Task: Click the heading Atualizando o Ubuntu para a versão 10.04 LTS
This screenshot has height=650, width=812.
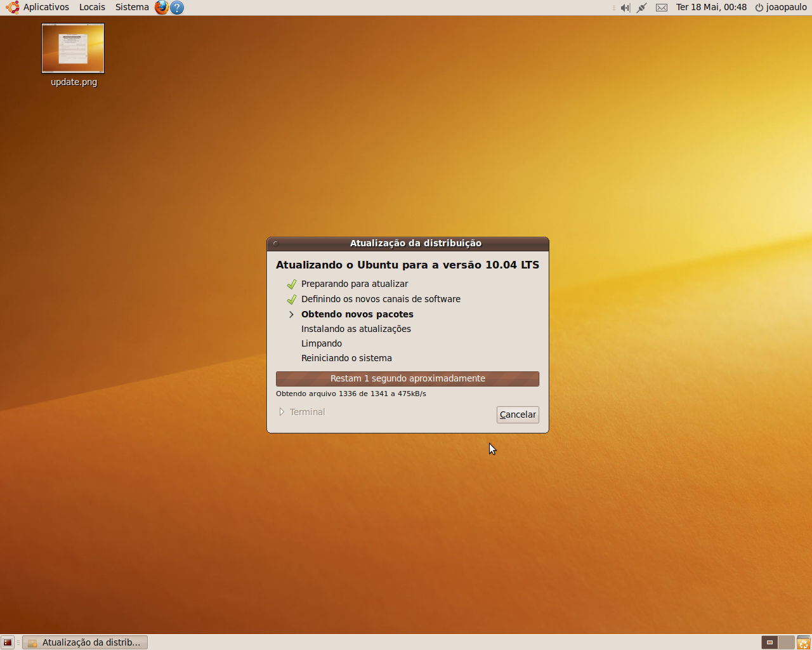Action: click(407, 265)
